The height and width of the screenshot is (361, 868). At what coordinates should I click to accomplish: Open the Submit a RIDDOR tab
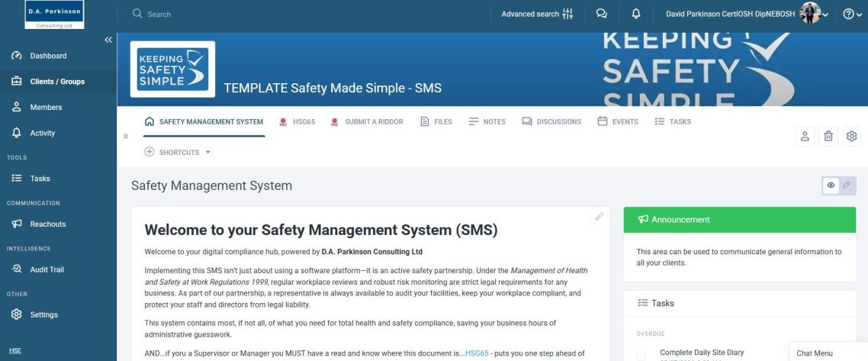(x=367, y=122)
